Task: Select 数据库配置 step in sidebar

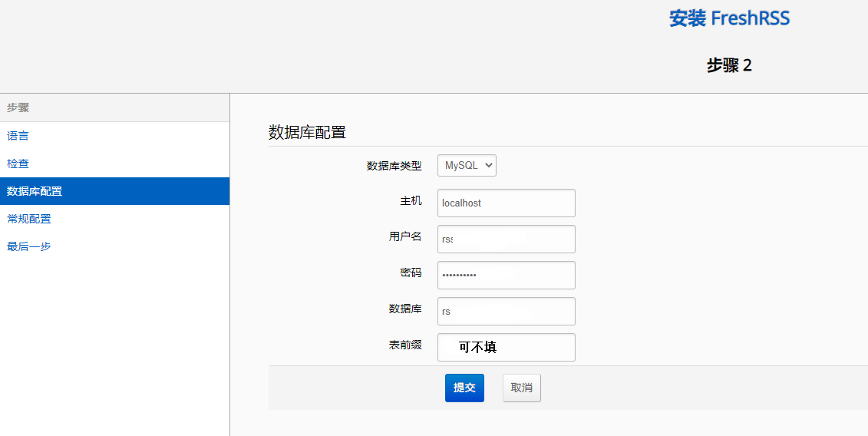Action: (114, 191)
